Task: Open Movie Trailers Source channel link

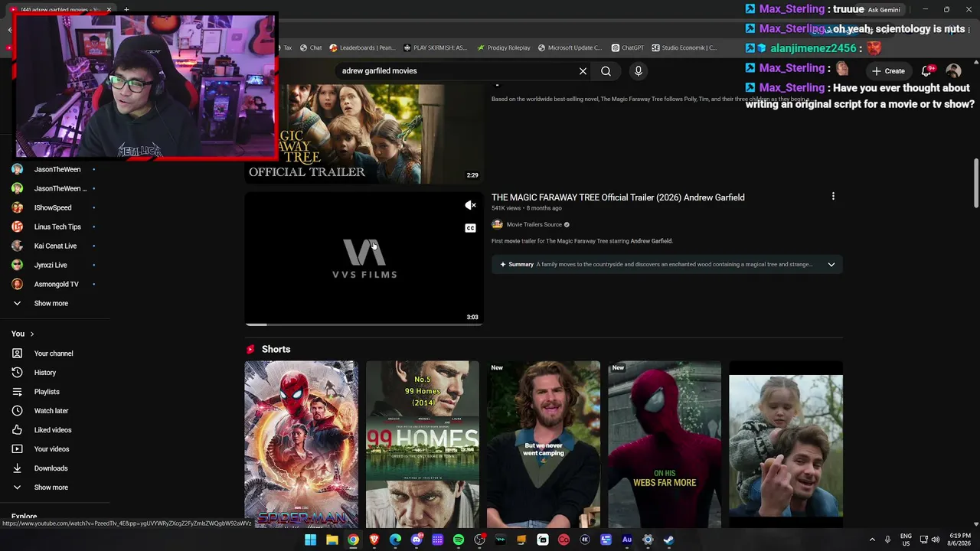Action: point(534,225)
